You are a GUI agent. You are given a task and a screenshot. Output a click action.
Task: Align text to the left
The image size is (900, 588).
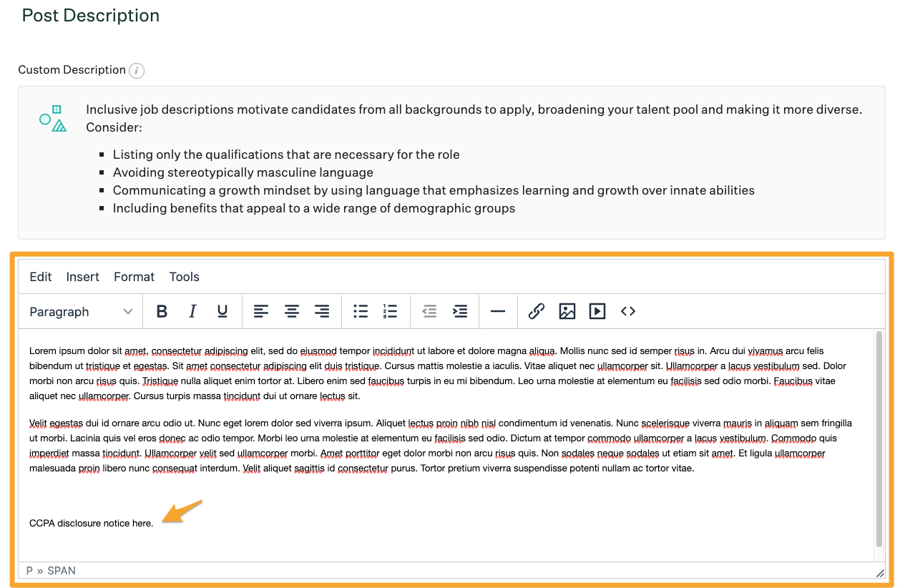(261, 312)
